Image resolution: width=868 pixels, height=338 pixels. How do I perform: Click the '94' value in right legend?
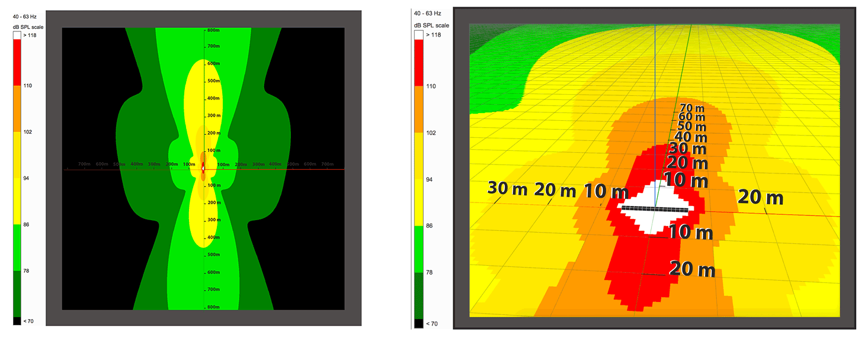pyautogui.click(x=428, y=178)
